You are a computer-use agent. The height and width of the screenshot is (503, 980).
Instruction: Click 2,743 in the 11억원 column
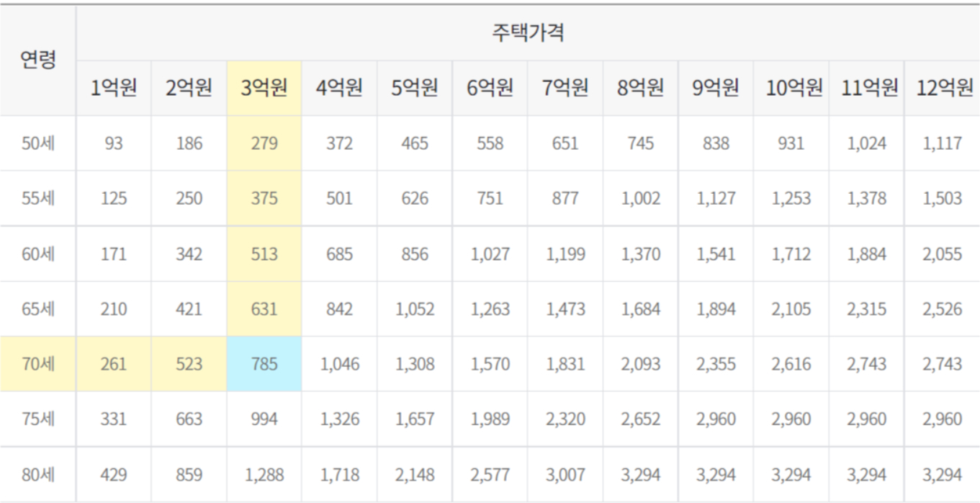[866, 364]
